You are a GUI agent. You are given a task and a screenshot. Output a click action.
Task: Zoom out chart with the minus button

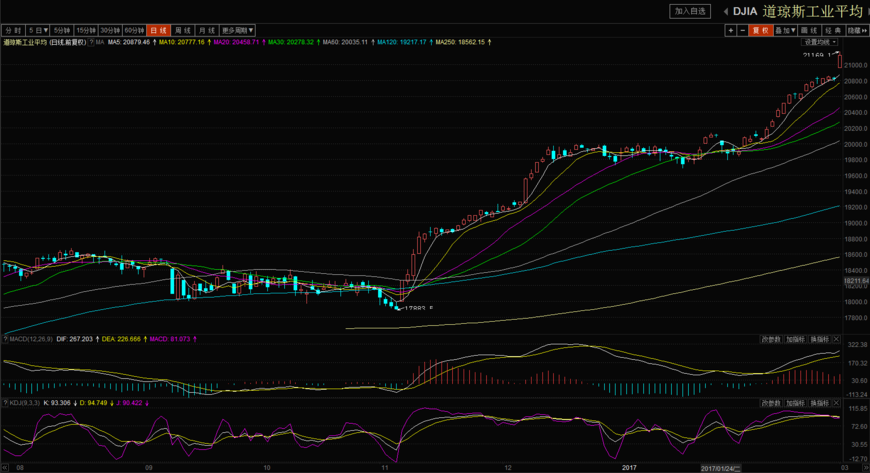(x=742, y=31)
